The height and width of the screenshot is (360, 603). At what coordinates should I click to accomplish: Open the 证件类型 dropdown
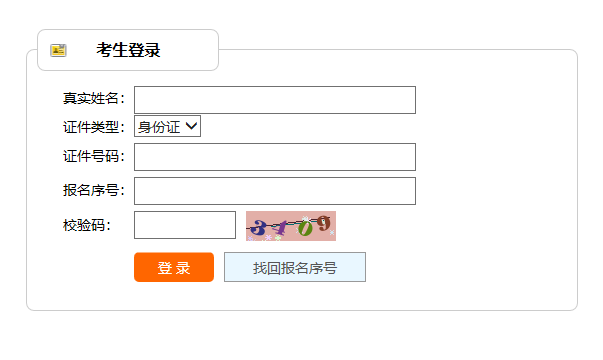point(167,126)
